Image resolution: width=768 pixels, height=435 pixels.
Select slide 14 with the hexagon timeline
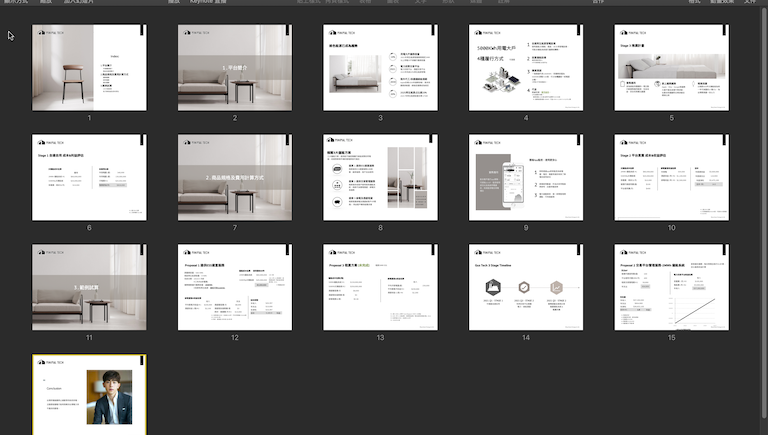526,287
